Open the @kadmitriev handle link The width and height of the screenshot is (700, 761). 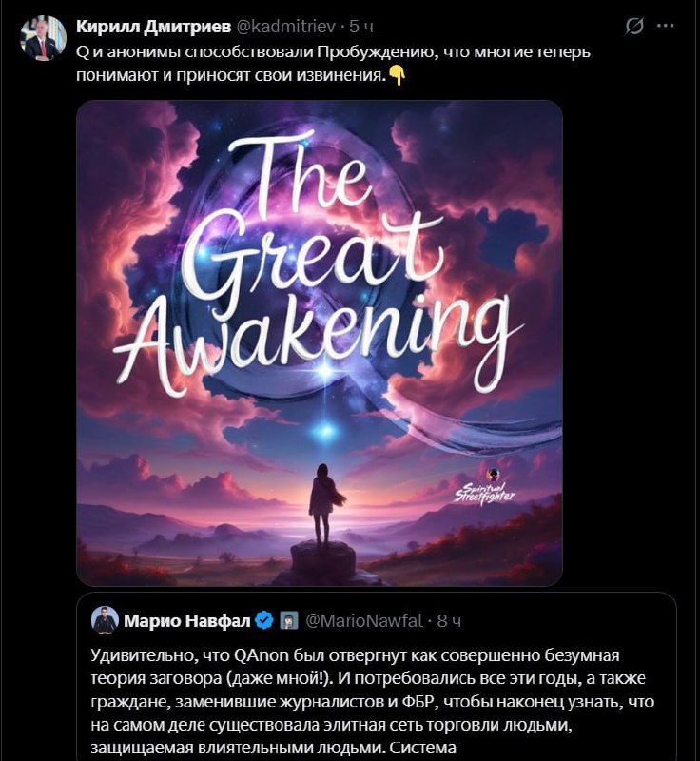tap(285, 27)
